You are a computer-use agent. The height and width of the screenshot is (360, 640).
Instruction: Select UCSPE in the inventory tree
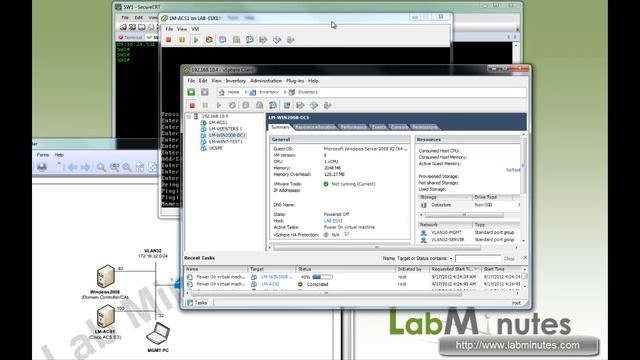click(x=216, y=148)
